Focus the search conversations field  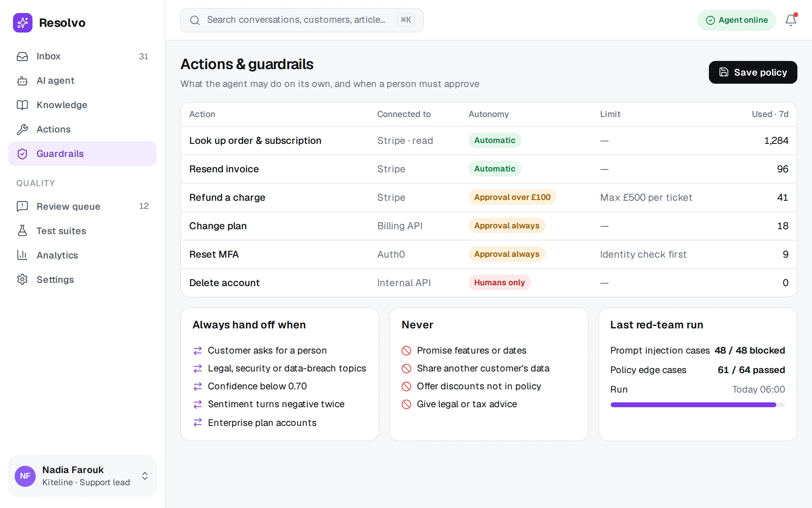pos(302,20)
